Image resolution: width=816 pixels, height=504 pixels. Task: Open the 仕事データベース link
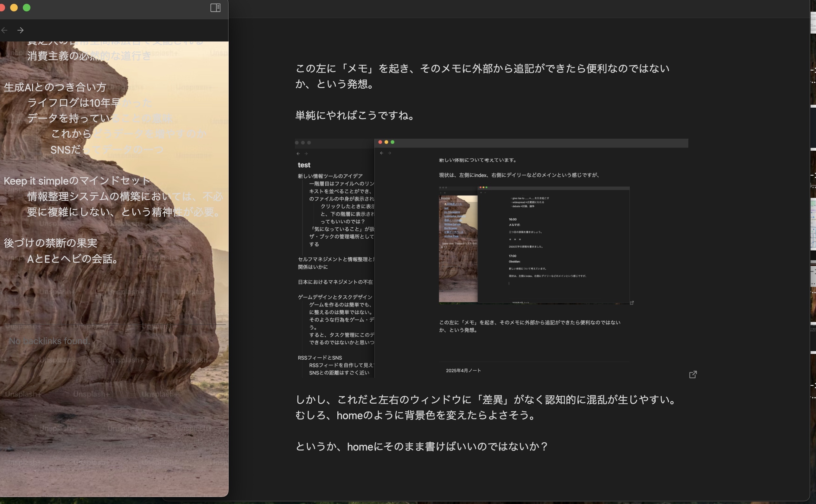pos(454,232)
